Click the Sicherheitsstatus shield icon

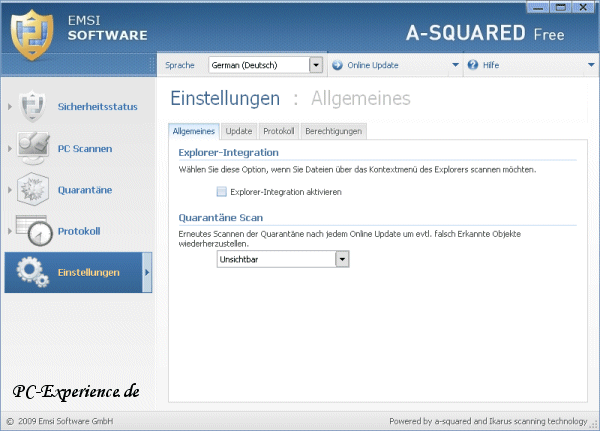pyautogui.click(x=34, y=106)
